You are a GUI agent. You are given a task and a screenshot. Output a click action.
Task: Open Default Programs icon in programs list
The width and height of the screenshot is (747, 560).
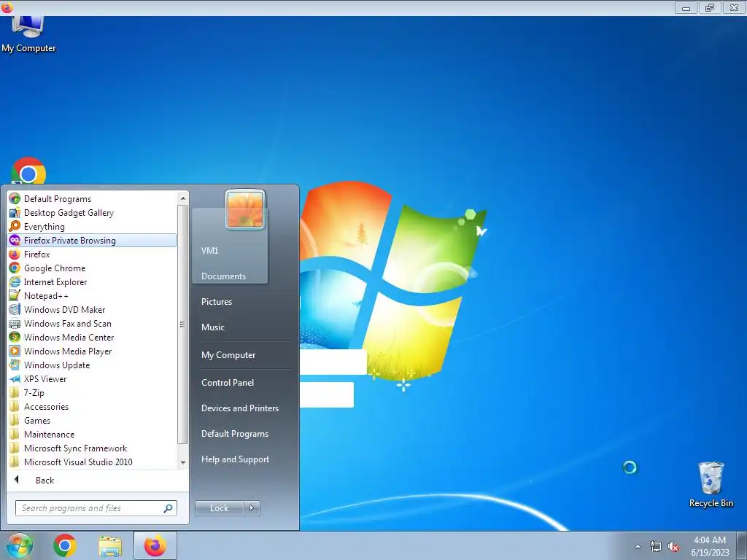(x=15, y=198)
